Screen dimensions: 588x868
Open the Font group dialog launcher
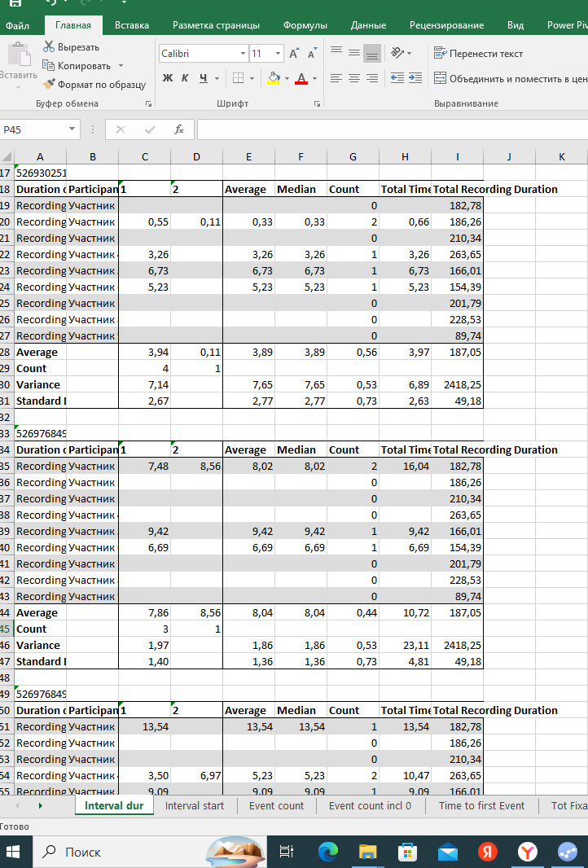(x=318, y=103)
